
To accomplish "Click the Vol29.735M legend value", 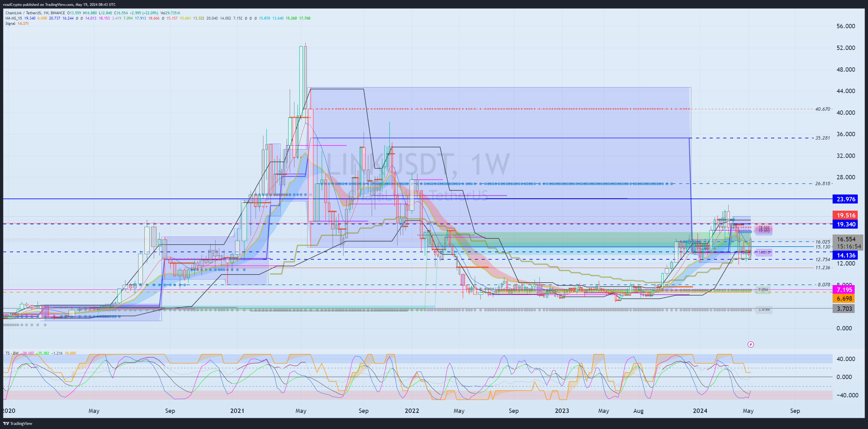I will click(170, 13).
